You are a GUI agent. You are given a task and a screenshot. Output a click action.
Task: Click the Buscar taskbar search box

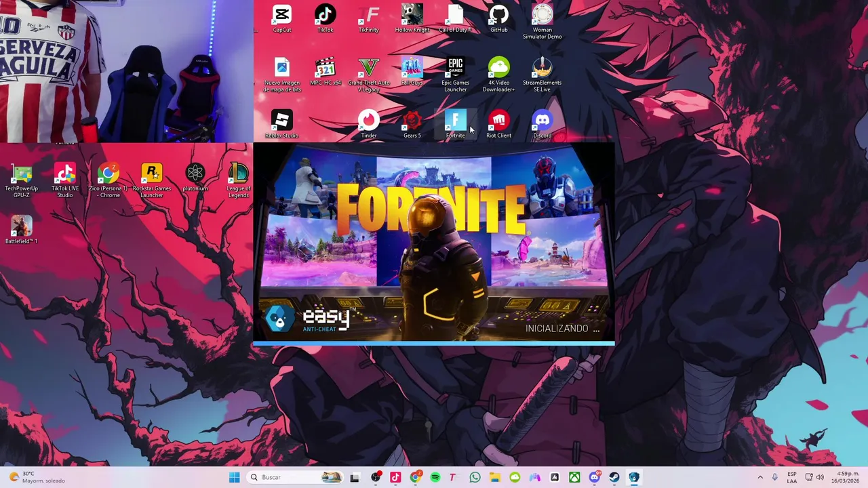[x=294, y=477]
